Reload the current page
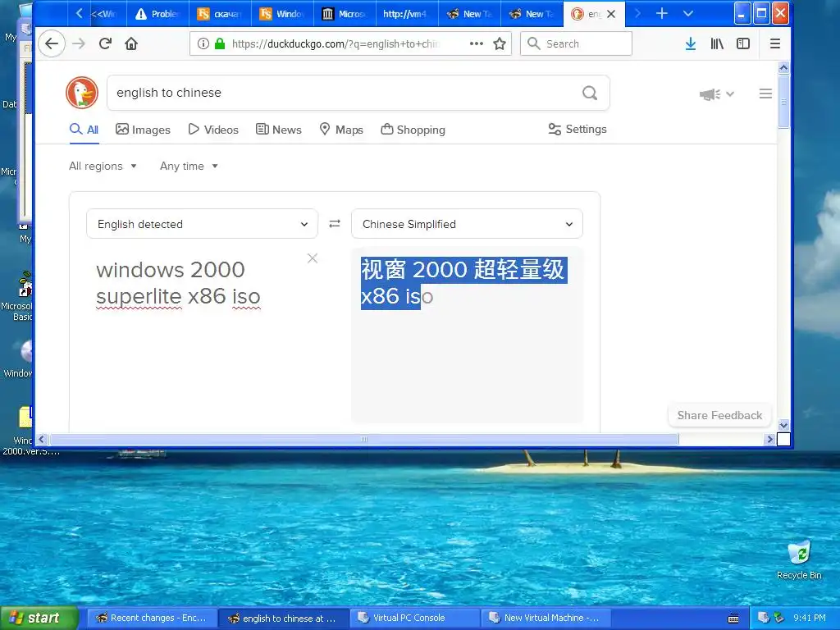Image resolution: width=840 pixels, height=630 pixels. 105,44
